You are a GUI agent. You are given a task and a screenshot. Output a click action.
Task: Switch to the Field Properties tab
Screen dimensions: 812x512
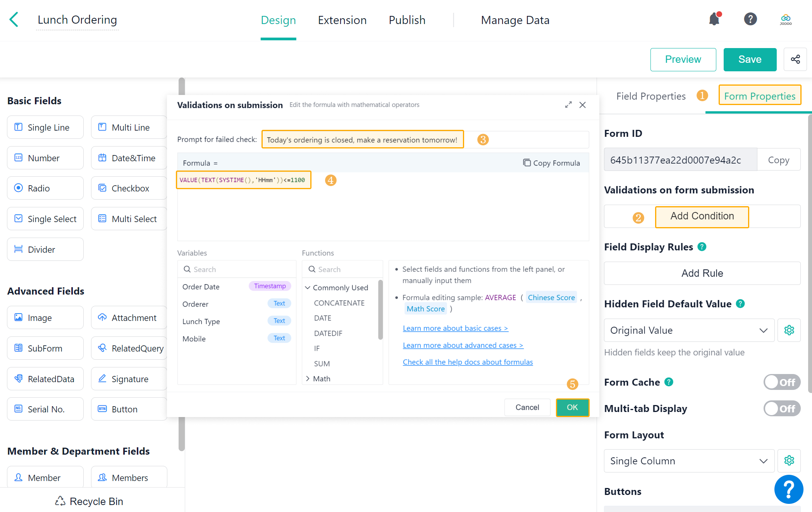tap(651, 96)
